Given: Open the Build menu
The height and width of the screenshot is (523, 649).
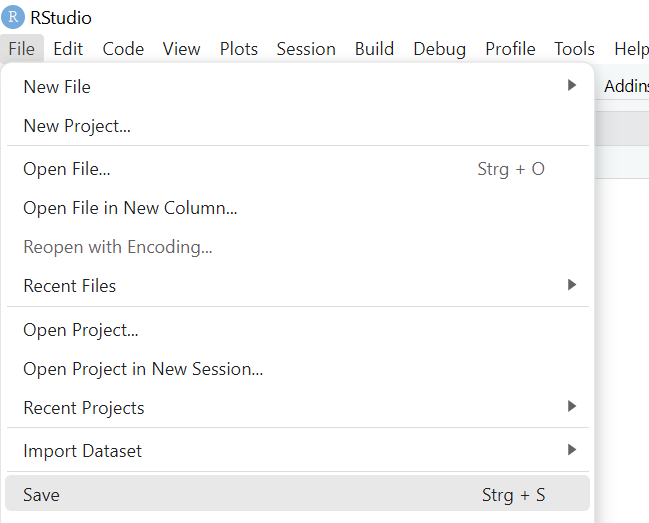Looking at the screenshot, I should click(x=374, y=49).
